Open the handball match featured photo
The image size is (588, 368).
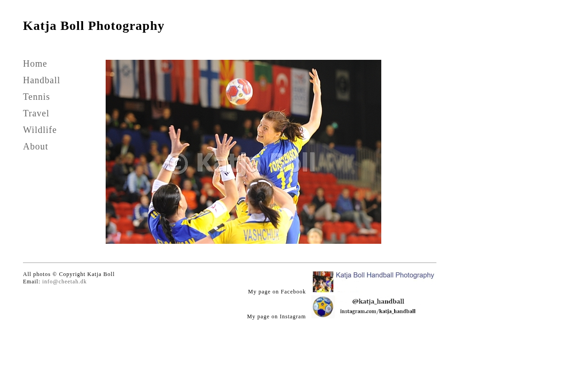(243, 152)
